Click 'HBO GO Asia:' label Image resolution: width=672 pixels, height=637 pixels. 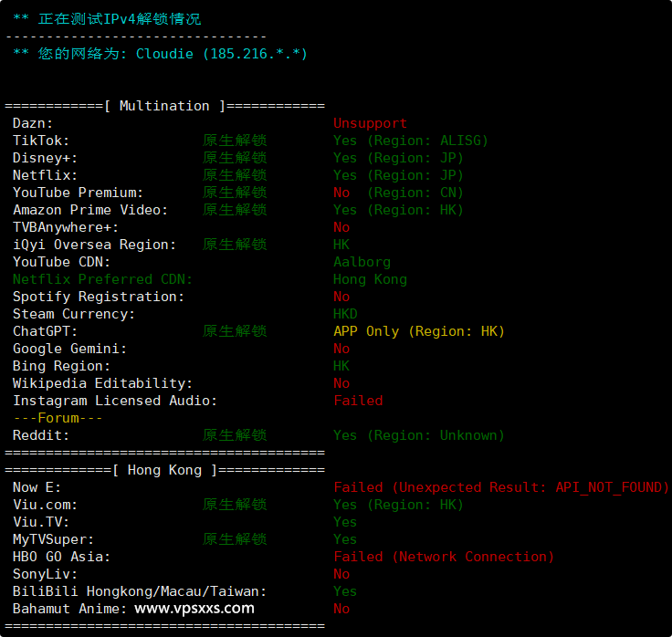[61, 557]
